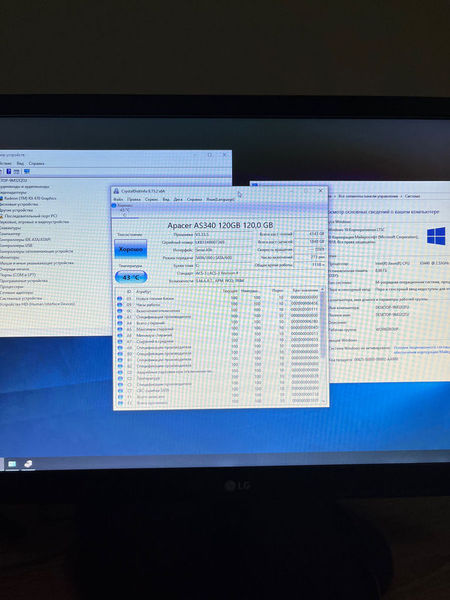The image size is (450, 600).
Task: Click the Windows logo in System window
Action: point(436,236)
